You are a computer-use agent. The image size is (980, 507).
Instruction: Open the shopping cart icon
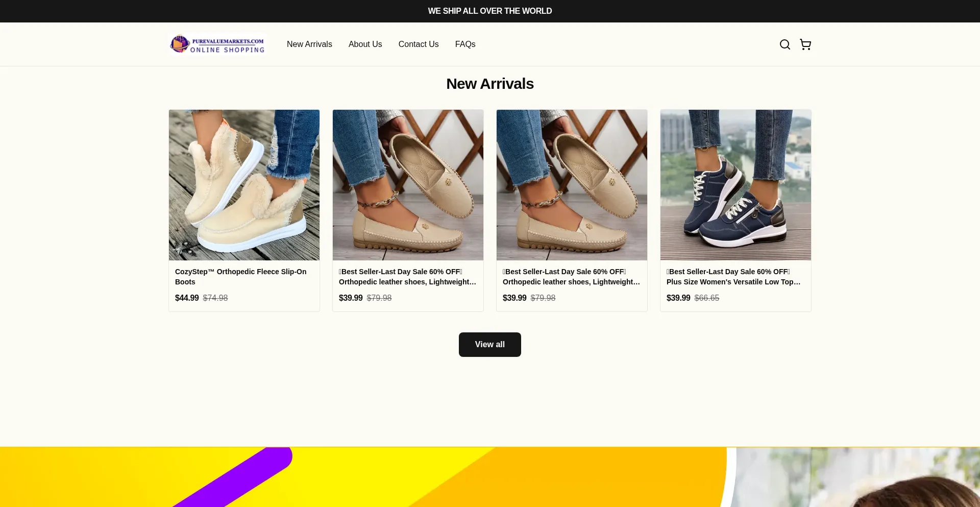click(805, 44)
